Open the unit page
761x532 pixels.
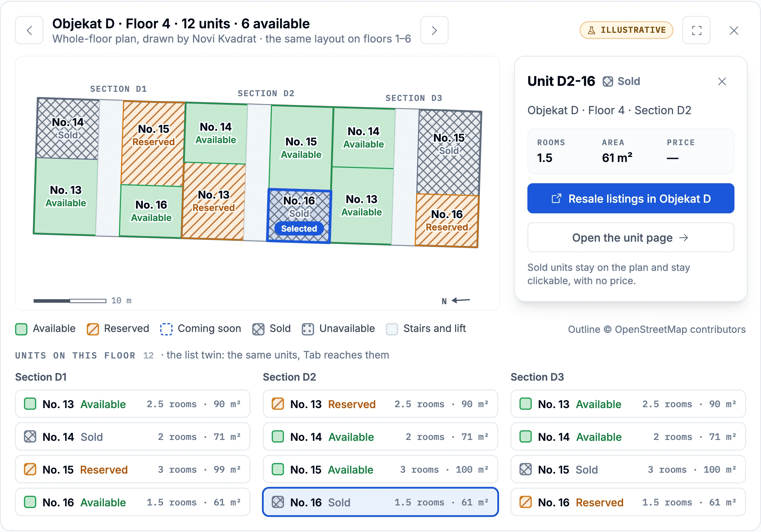[630, 237]
